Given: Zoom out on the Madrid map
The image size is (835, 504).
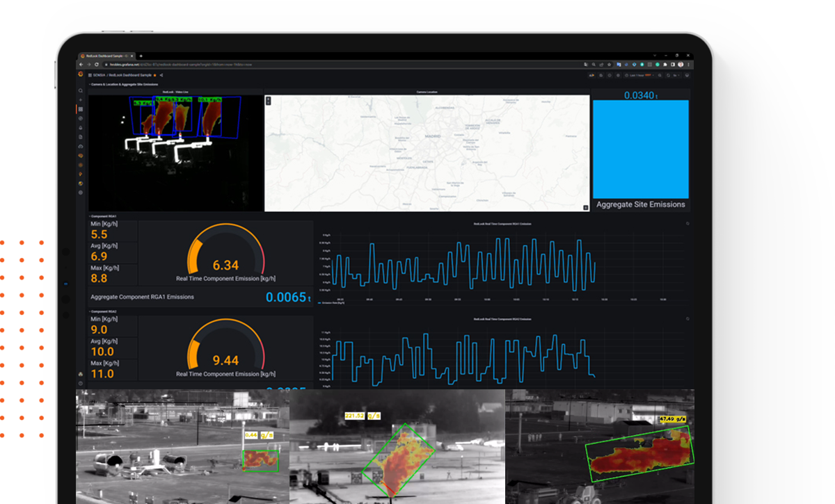Looking at the screenshot, I should click(269, 103).
